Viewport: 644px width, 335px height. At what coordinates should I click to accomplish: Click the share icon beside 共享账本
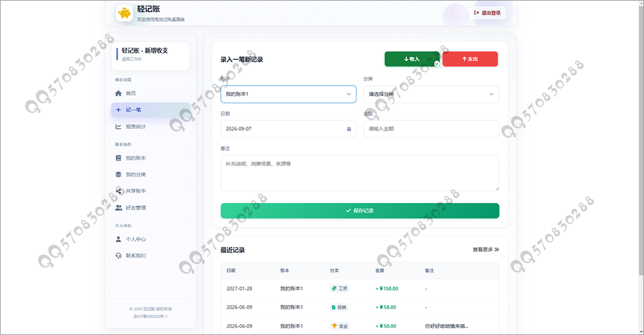click(118, 191)
